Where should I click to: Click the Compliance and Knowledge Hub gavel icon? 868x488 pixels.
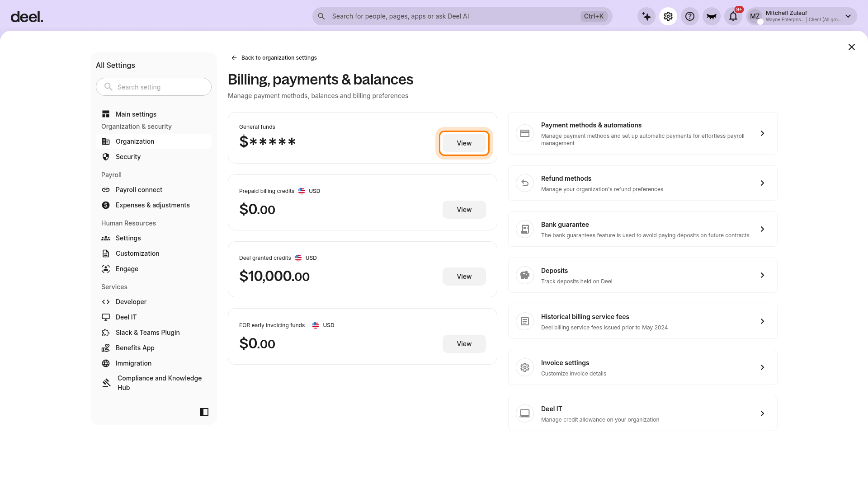106,383
